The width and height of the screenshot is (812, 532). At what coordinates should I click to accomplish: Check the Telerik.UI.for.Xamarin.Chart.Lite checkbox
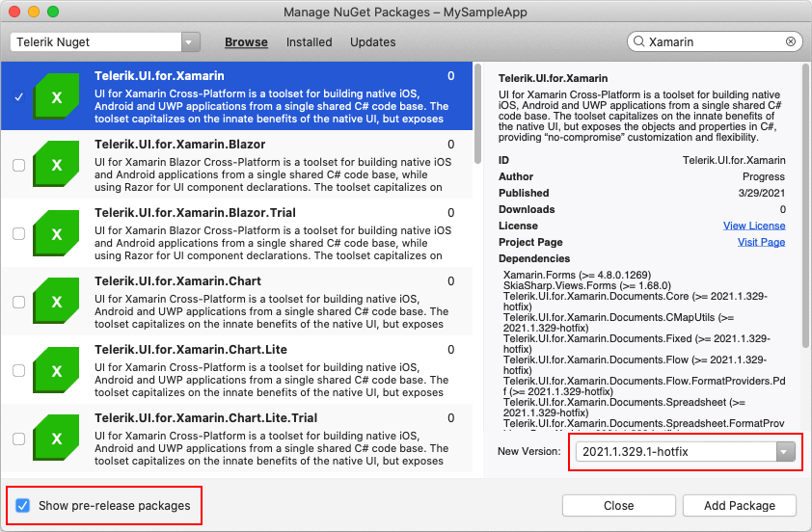pos(18,370)
